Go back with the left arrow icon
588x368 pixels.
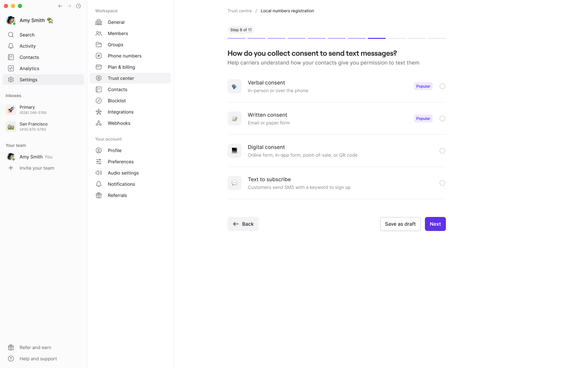pyautogui.click(x=60, y=6)
